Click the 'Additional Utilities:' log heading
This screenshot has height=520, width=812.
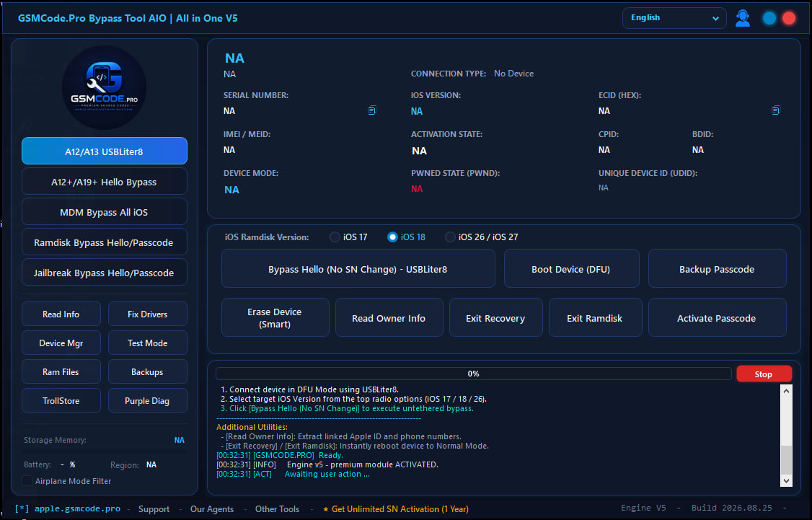pyautogui.click(x=252, y=427)
